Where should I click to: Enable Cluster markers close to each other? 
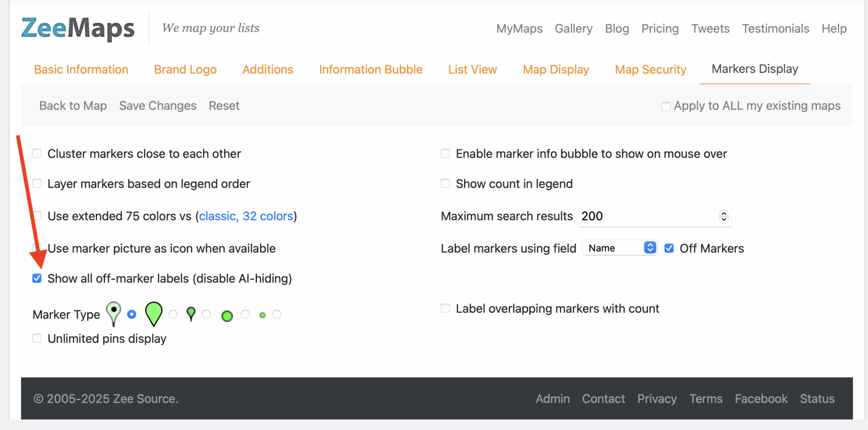click(x=37, y=153)
